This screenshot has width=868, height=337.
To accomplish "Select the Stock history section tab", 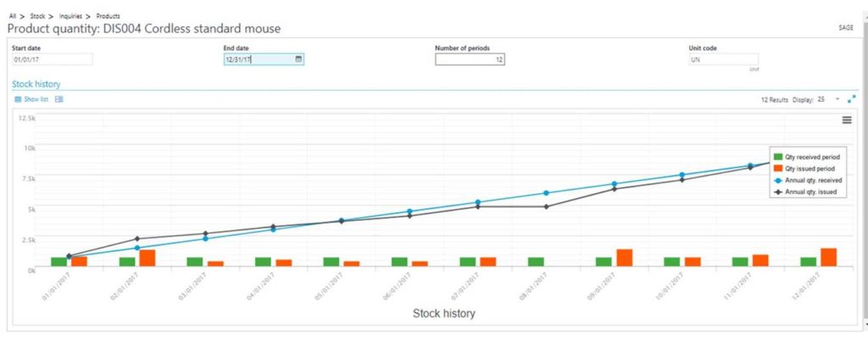I will click(x=36, y=84).
